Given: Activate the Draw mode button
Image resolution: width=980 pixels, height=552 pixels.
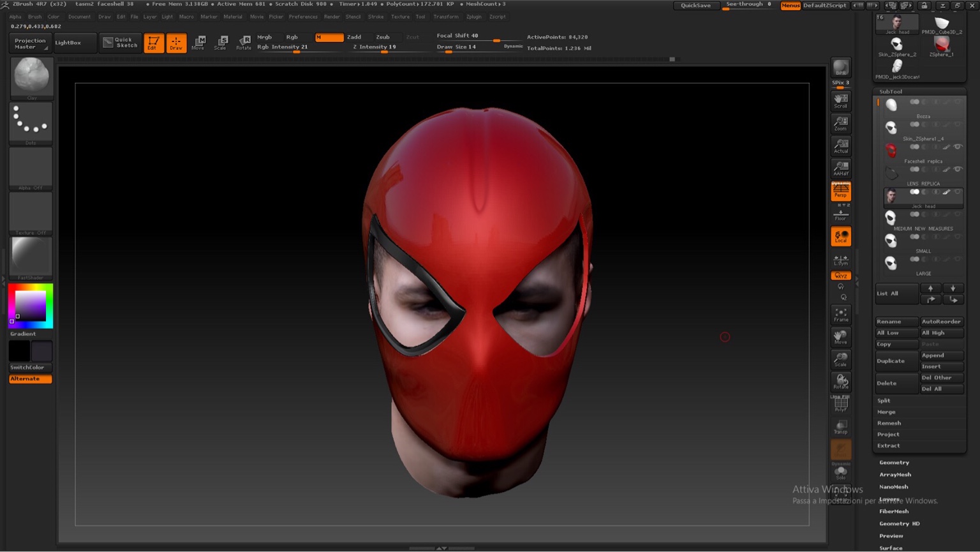Looking at the screenshot, I should 176,43.
